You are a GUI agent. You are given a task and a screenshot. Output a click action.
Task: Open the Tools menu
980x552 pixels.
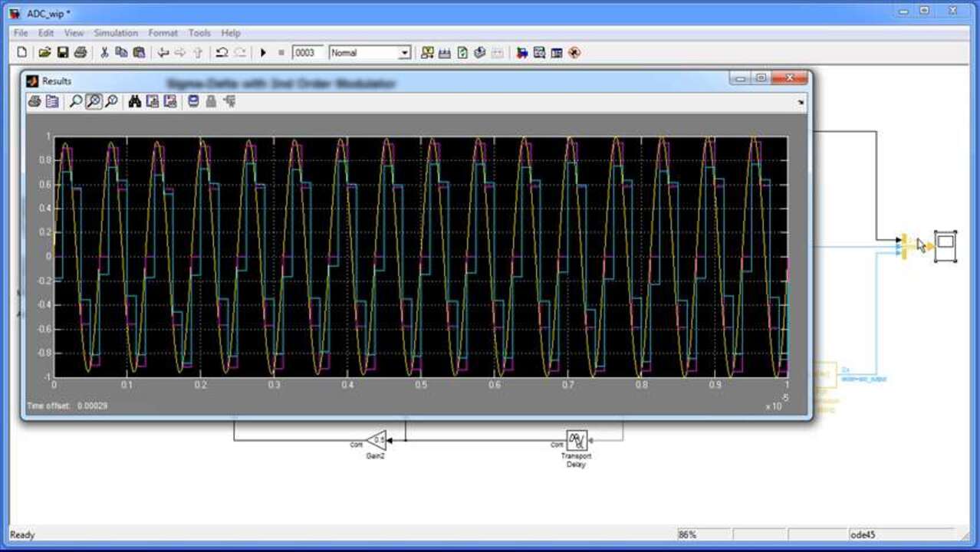point(199,33)
